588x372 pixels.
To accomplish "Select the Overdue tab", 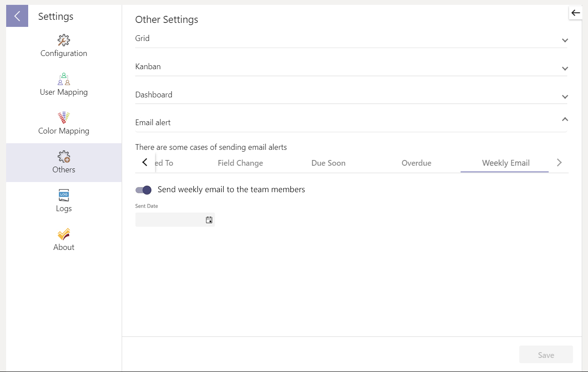I will pos(416,163).
